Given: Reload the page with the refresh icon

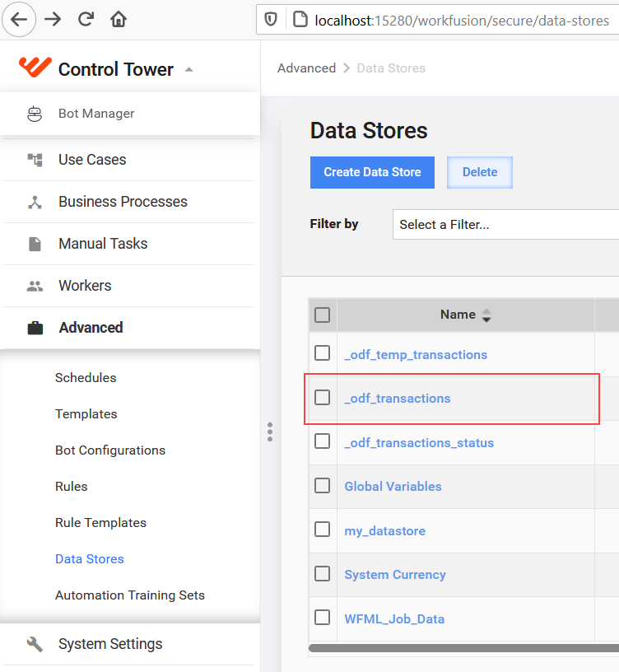Looking at the screenshot, I should [86, 19].
